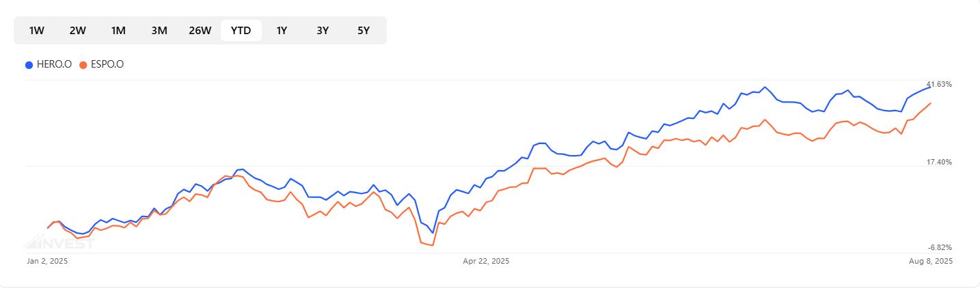Open the 3Y time range

[x=323, y=30]
